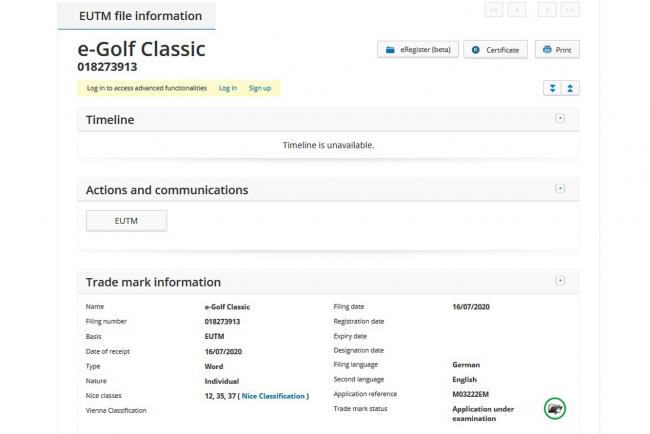Collapse the Timeline section

click(x=560, y=119)
